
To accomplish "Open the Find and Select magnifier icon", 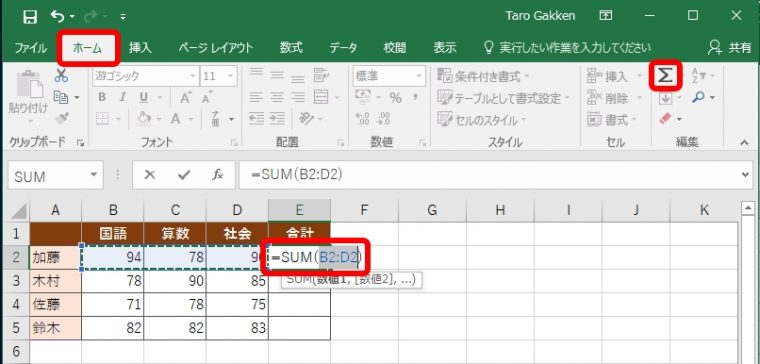I will (698, 97).
